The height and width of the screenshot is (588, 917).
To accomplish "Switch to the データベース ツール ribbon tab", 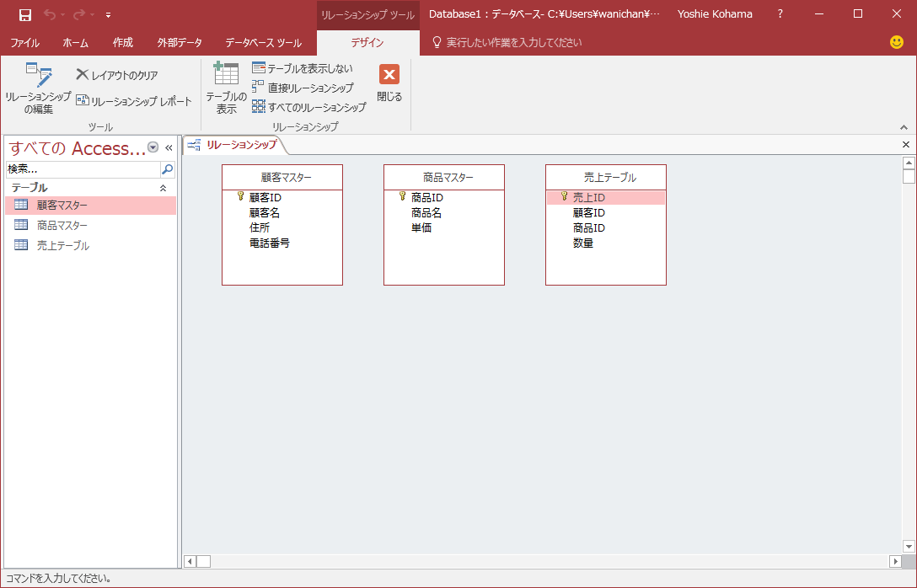I will (264, 43).
